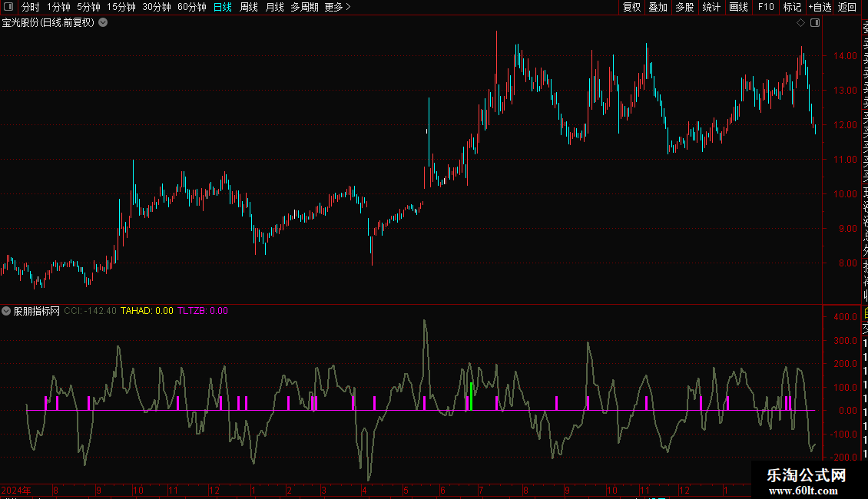Click the TAHAD: 0.00 label
This screenshot has width=868, height=499.
(147, 311)
